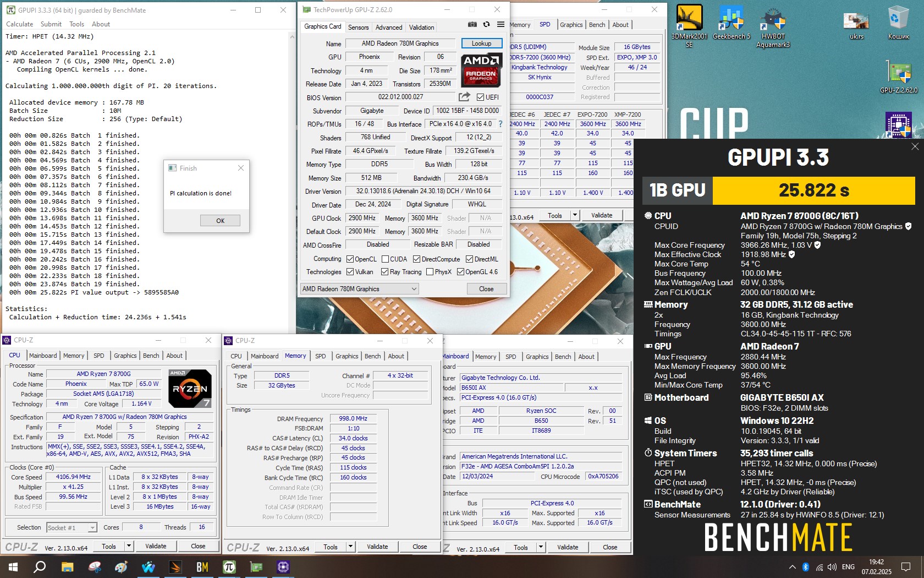The width and height of the screenshot is (924, 578).
Task: Click the Bus Interface question mark
Action: 501,124
